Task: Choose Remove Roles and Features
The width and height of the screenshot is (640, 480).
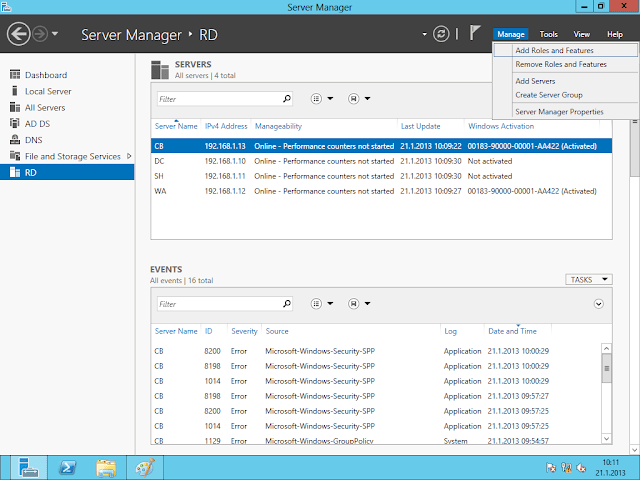Action: click(x=560, y=64)
